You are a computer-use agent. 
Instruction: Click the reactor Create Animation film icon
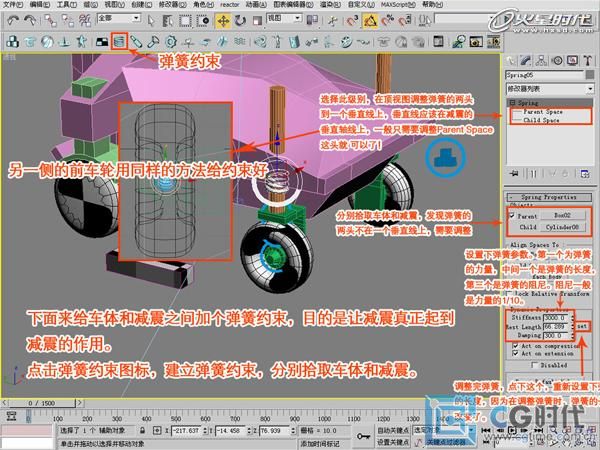pos(494,41)
